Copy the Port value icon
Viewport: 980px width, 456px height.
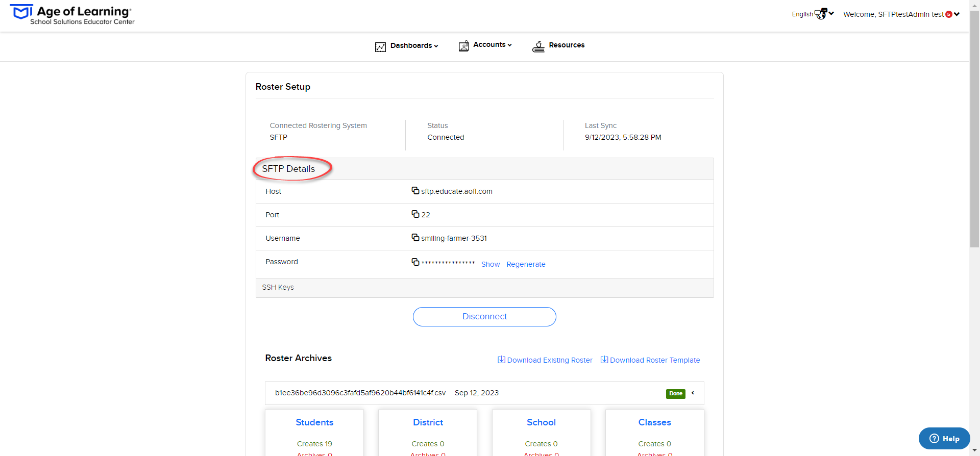coord(415,214)
